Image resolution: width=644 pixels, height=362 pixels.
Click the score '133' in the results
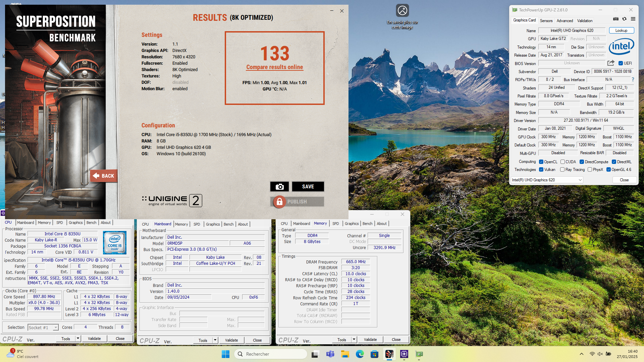click(275, 53)
